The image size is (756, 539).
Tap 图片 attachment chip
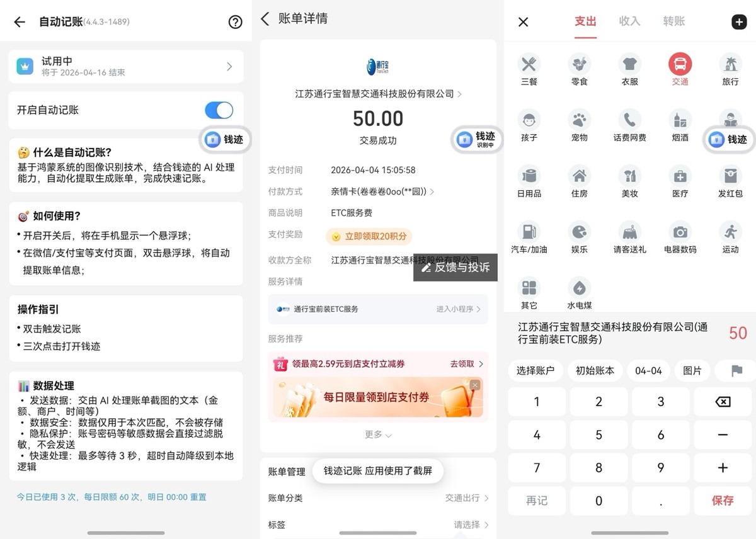[692, 370]
